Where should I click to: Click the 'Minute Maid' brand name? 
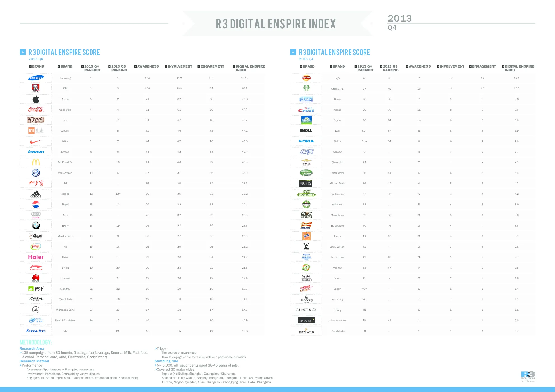337,184
